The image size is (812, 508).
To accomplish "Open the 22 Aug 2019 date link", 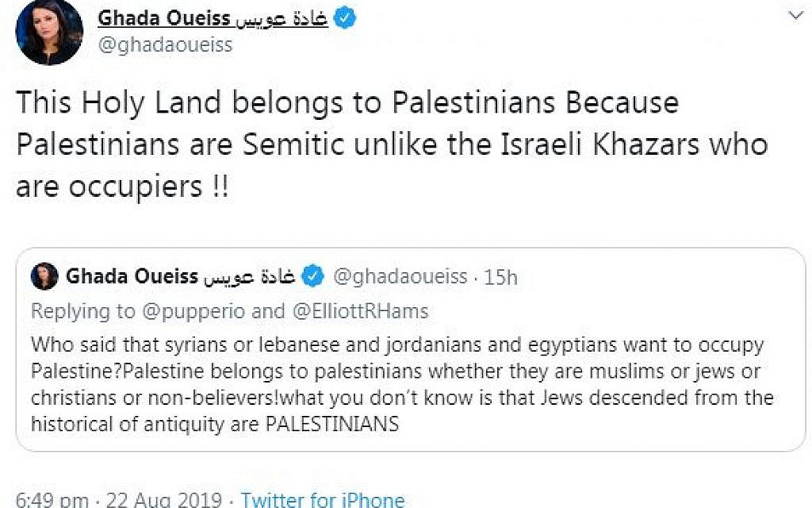I will [x=164, y=501].
